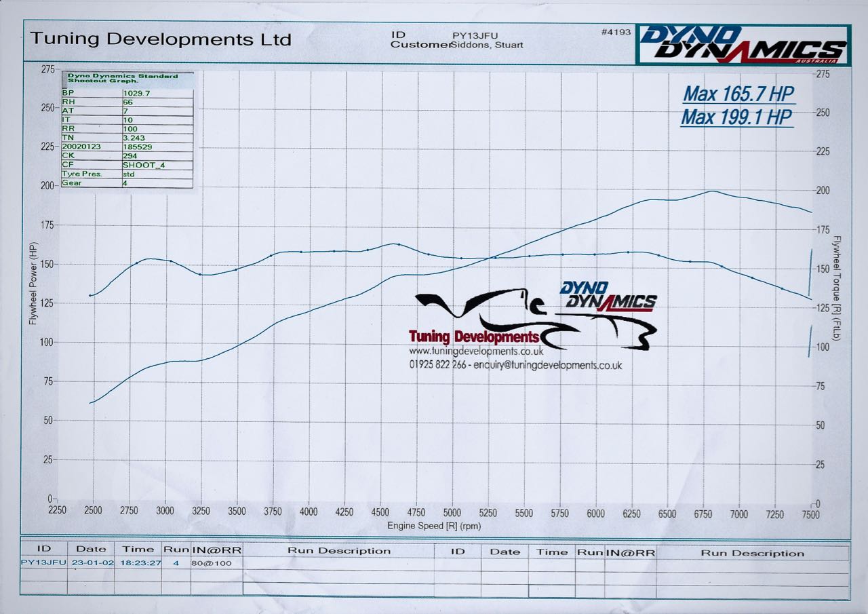Click the 'Gear' row label
Viewport: 868px width, 614px height.
[71, 183]
